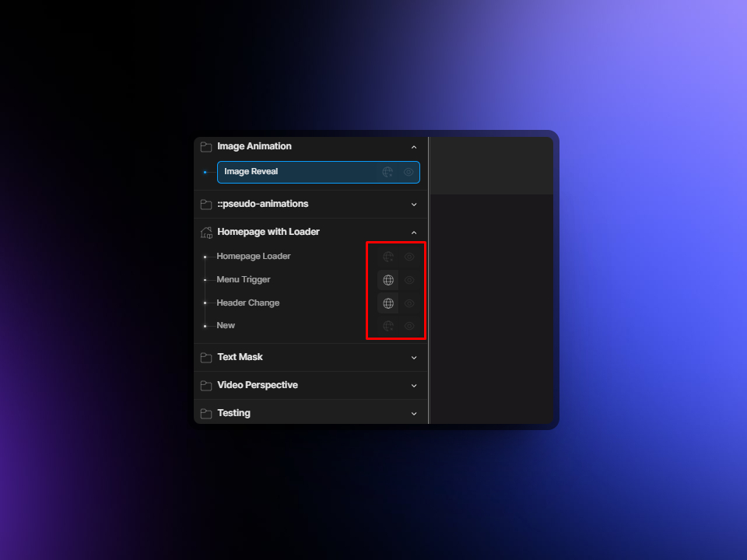Collapse the Image Animation group chevron
Viewport: 747px width, 560px height.
click(x=414, y=147)
